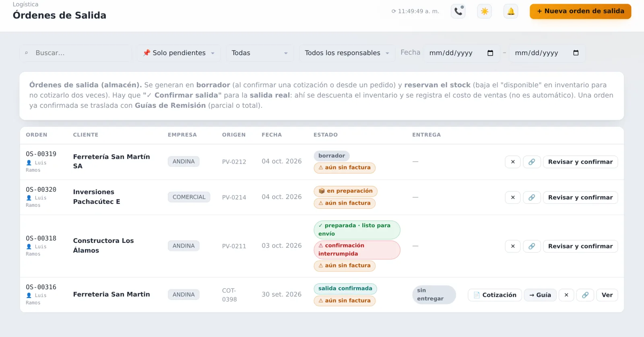
Task: Click origin PV-0212
Action: point(234,162)
